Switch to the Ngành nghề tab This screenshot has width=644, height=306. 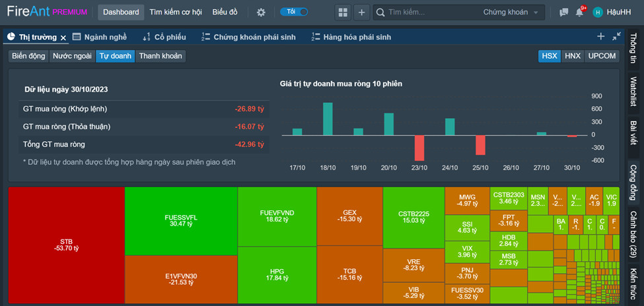click(100, 37)
